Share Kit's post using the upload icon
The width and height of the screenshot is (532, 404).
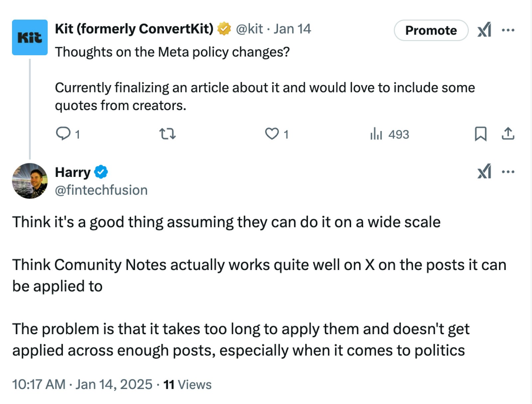tap(508, 134)
